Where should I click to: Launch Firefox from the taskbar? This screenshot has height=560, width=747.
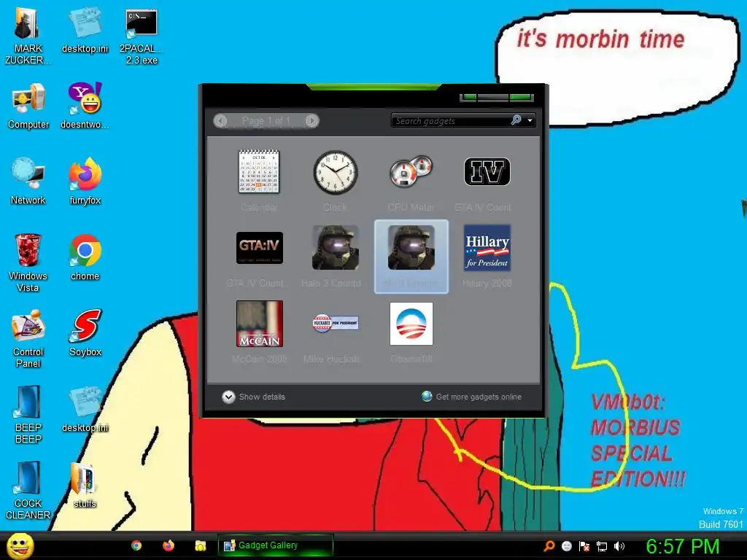(169, 545)
